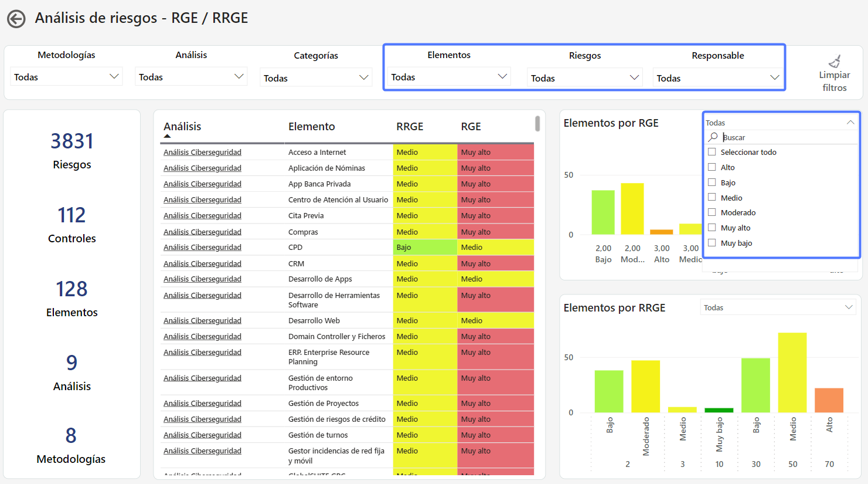This screenshot has width=868, height=484.
Task: Enable the Alto checkbox
Action: click(712, 167)
